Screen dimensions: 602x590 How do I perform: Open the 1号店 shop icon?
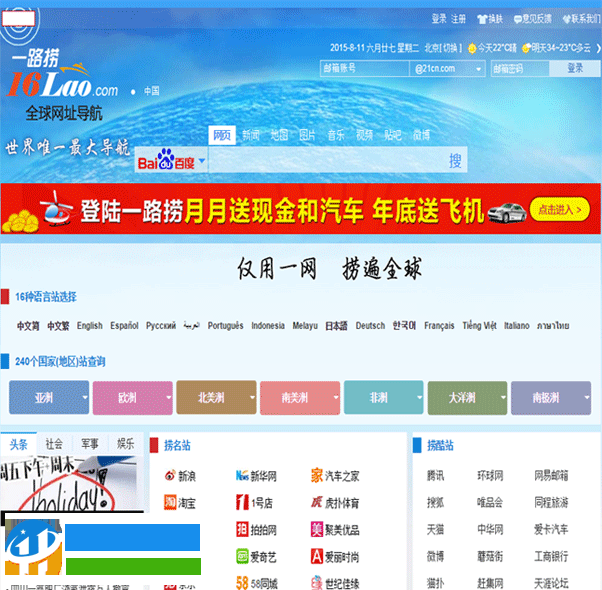pyautogui.click(x=242, y=502)
